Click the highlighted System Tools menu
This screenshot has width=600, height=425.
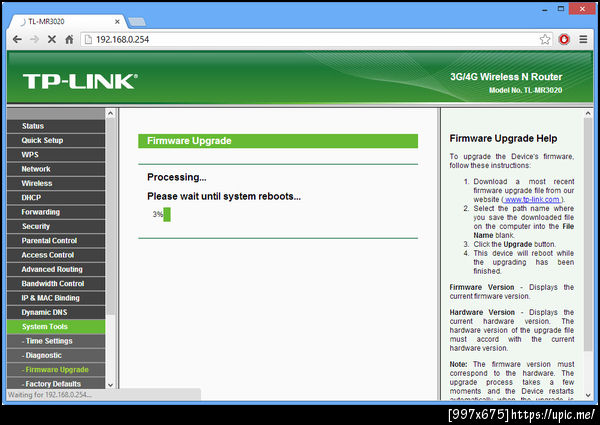point(56,327)
